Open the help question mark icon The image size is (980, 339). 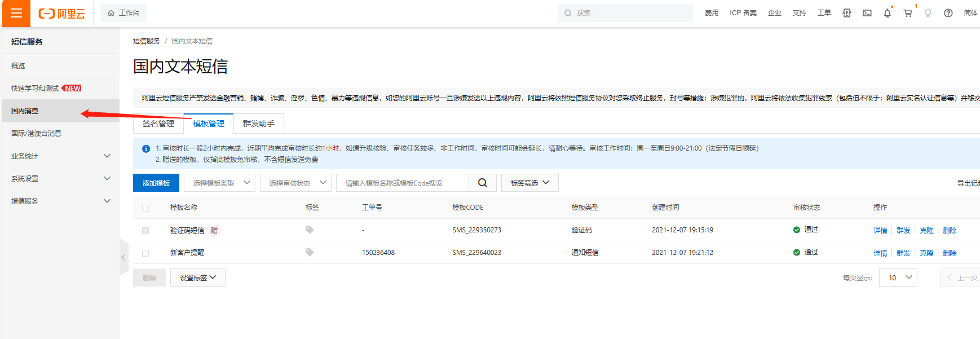(x=948, y=13)
